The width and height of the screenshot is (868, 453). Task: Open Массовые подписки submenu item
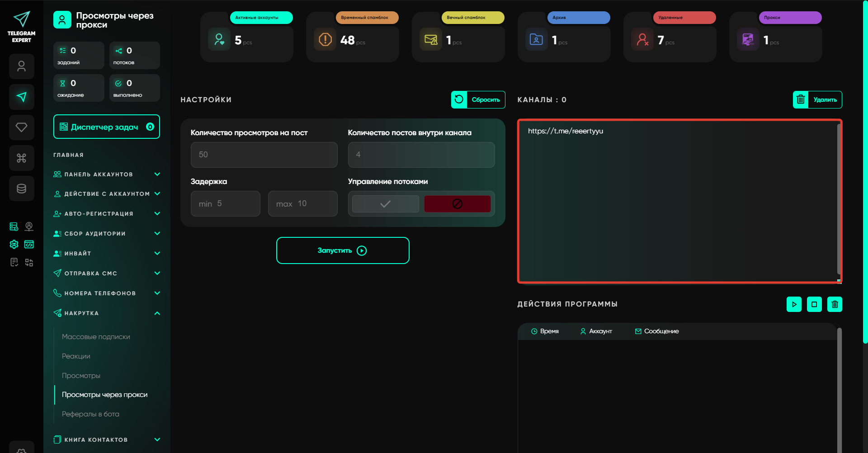pyautogui.click(x=96, y=337)
